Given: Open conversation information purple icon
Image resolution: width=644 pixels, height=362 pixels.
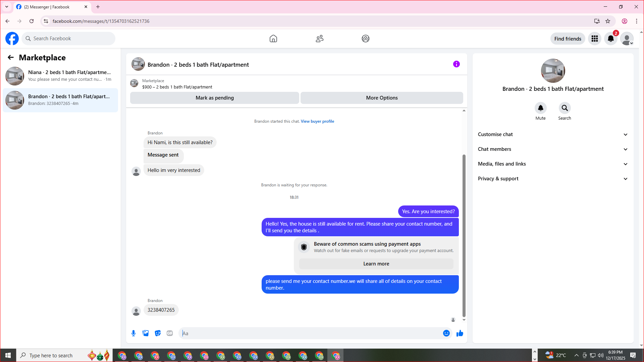Looking at the screenshot, I should pos(456,64).
